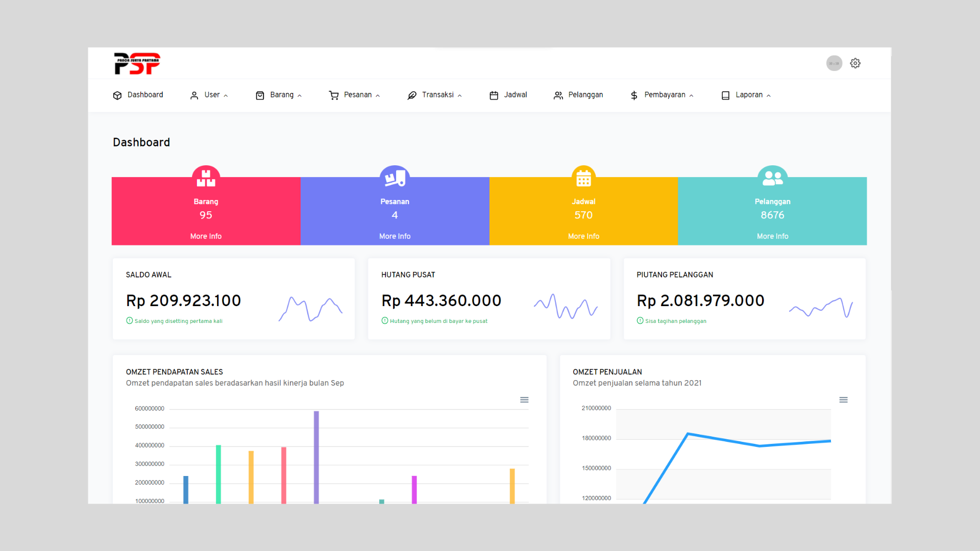Screen dimensions: 980x551
Task: Click green info icon under Saldo Awal
Action: point(129,320)
